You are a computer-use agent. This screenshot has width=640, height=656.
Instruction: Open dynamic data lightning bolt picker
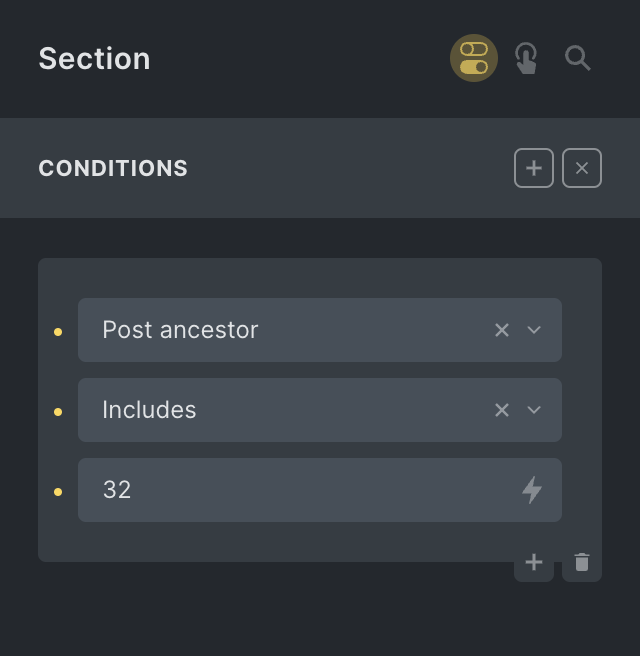532,490
